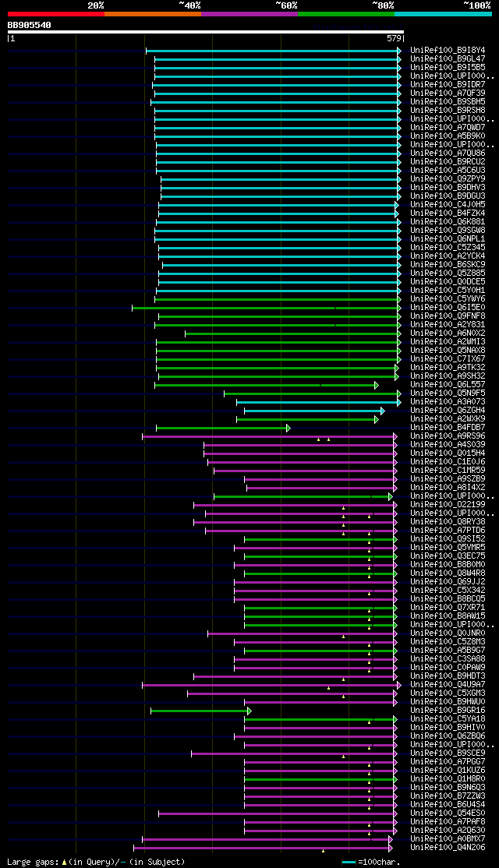Select the UniRef100_A7PTD6 label
Screen dimensions: 499x868
(448, 531)
